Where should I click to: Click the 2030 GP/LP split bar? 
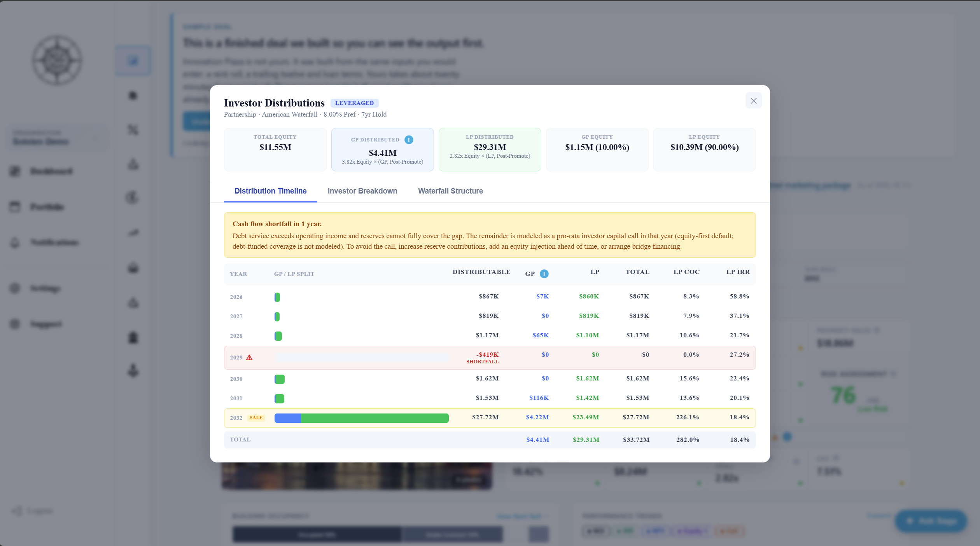280,379
